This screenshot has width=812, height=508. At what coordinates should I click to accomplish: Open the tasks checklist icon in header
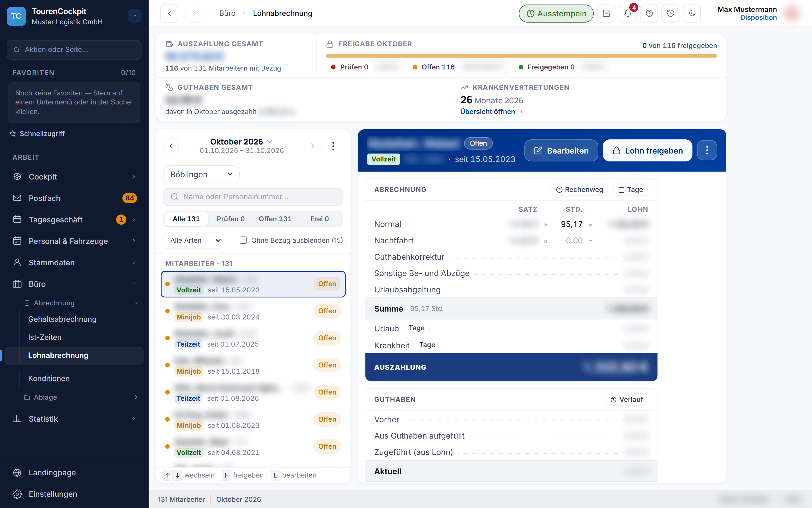(606, 14)
